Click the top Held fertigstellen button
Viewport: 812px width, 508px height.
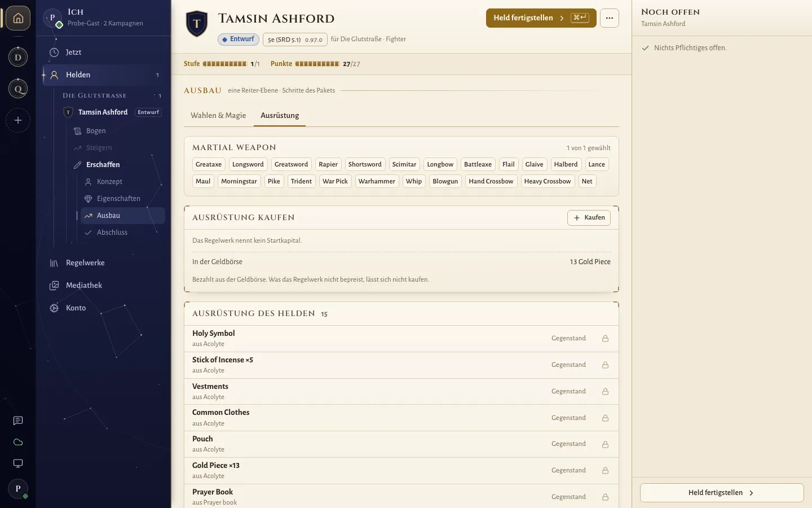(541, 18)
